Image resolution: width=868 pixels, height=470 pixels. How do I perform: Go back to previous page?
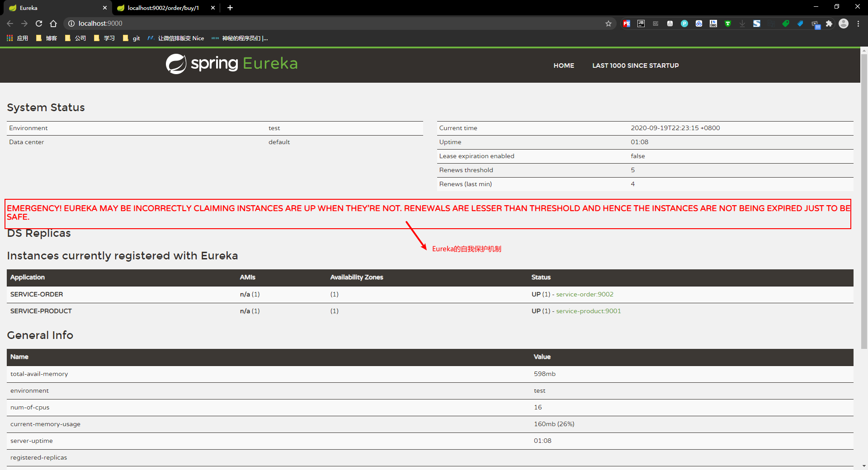pos(10,23)
